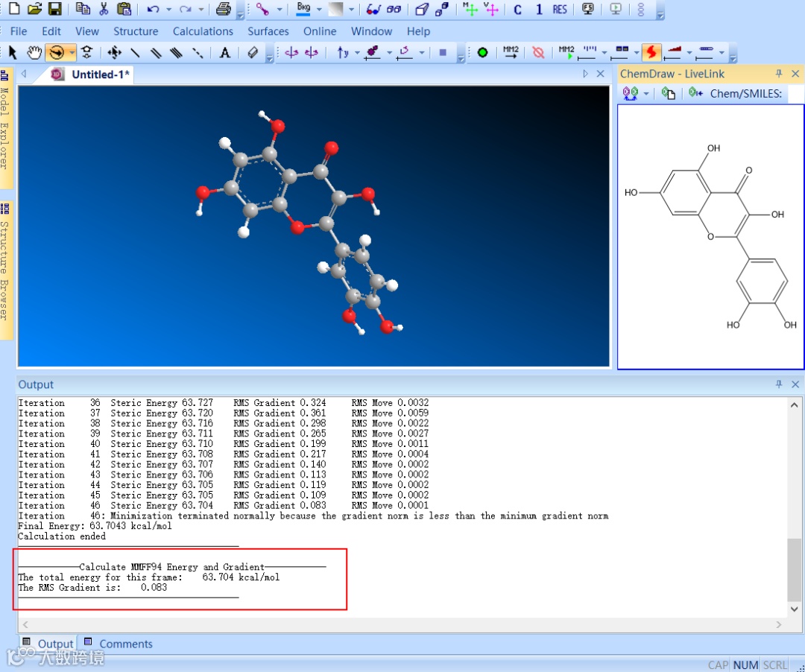The height and width of the screenshot is (672, 805).
Task: Select the Eraser tool
Action: 253,52
